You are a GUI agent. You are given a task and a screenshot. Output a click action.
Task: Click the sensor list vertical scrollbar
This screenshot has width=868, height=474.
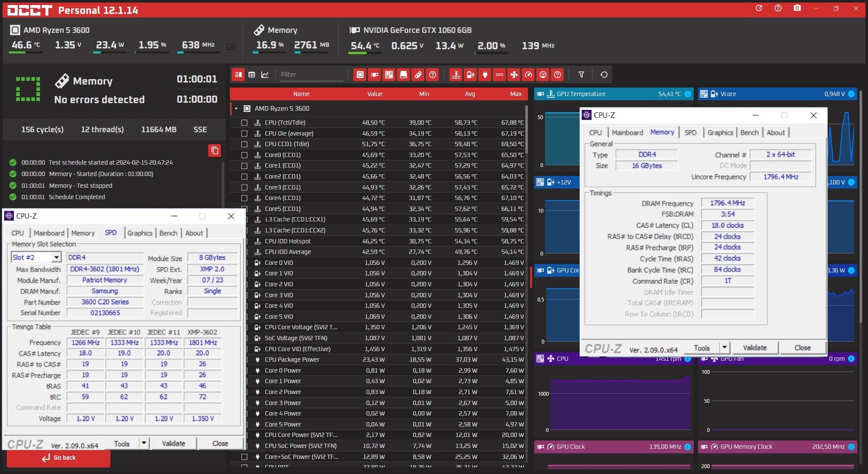coord(526,129)
